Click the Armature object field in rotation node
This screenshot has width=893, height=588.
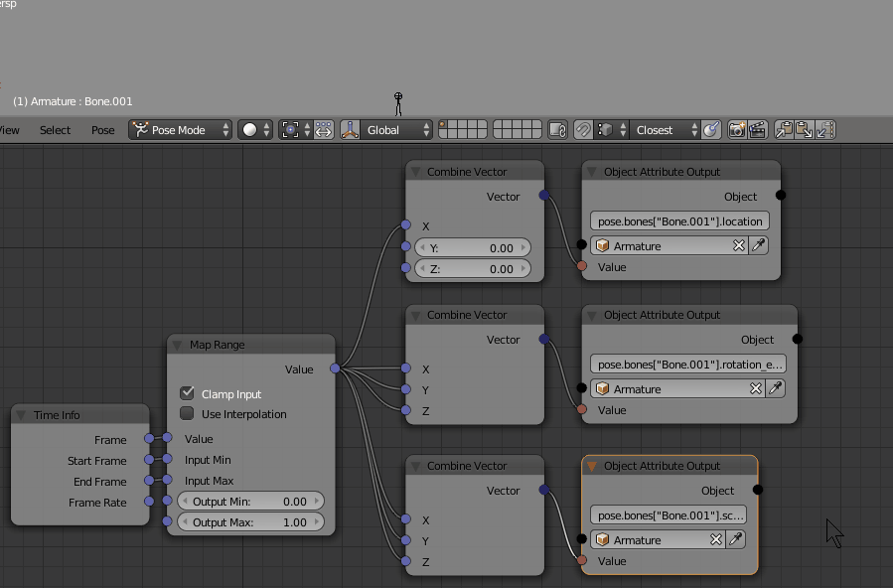tap(677, 388)
